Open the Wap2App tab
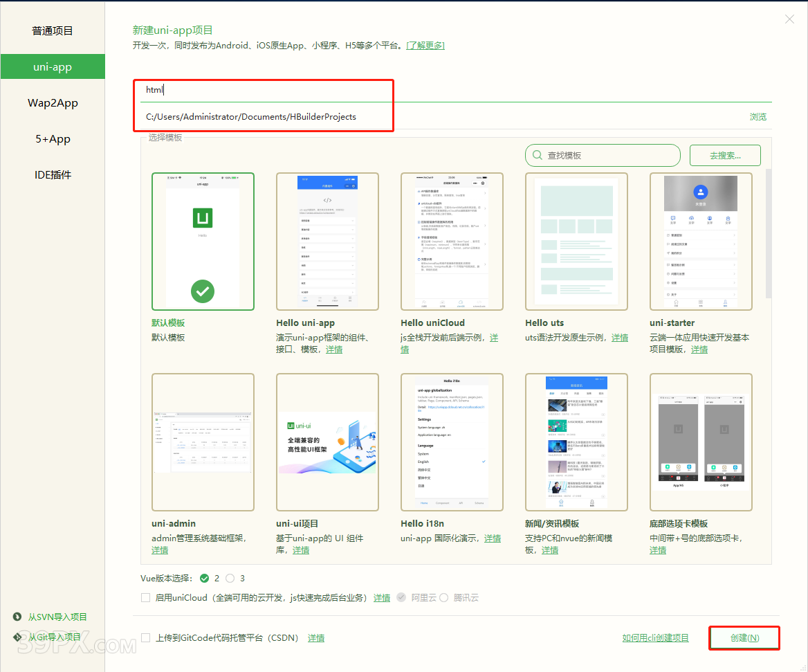The height and width of the screenshot is (672, 808). pyautogui.click(x=53, y=102)
